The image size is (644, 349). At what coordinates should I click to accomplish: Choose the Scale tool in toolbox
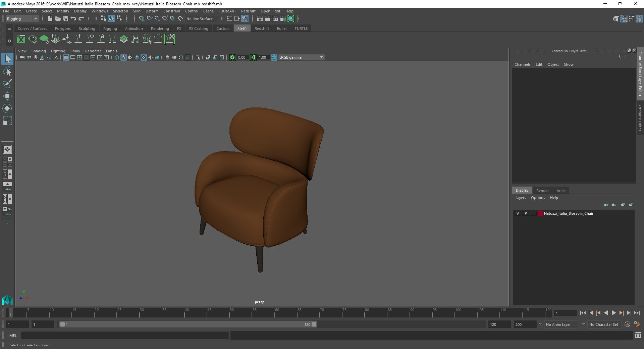pos(7,121)
